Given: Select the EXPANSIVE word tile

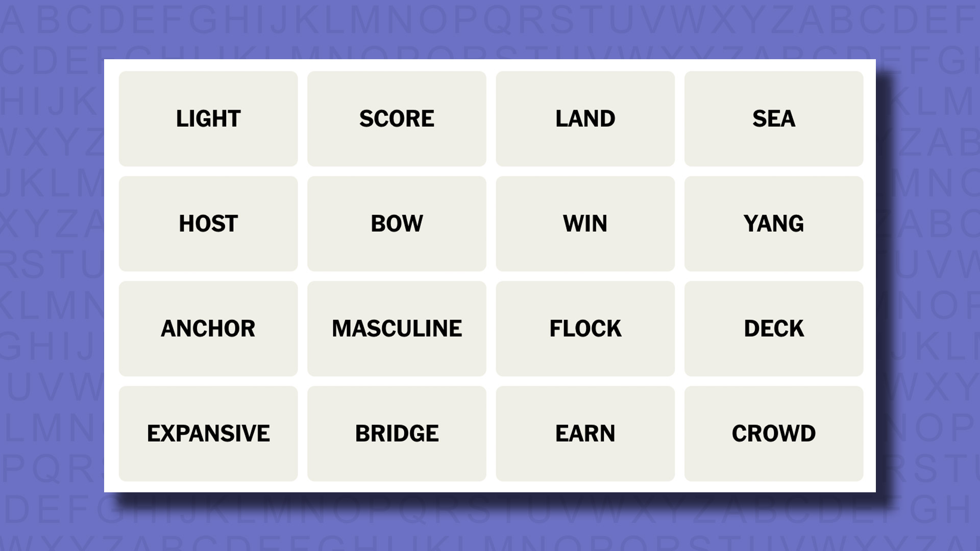Looking at the screenshot, I should 207,433.
